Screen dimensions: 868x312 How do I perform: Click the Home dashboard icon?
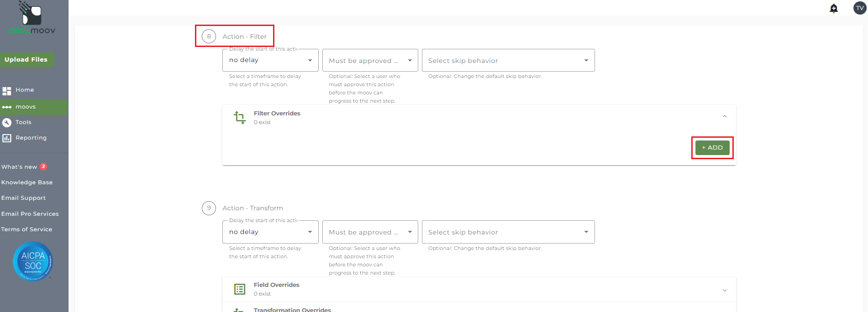pos(7,91)
